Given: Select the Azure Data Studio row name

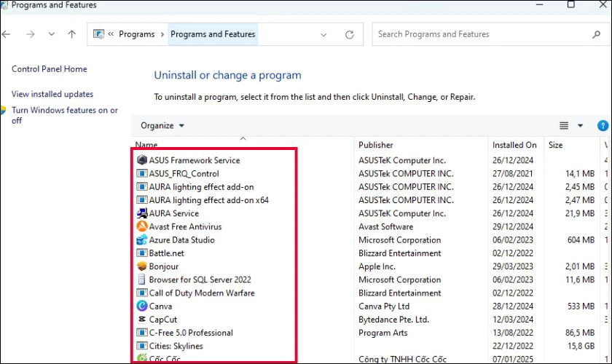Looking at the screenshot, I should pyautogui.click(x=182, y=240).
